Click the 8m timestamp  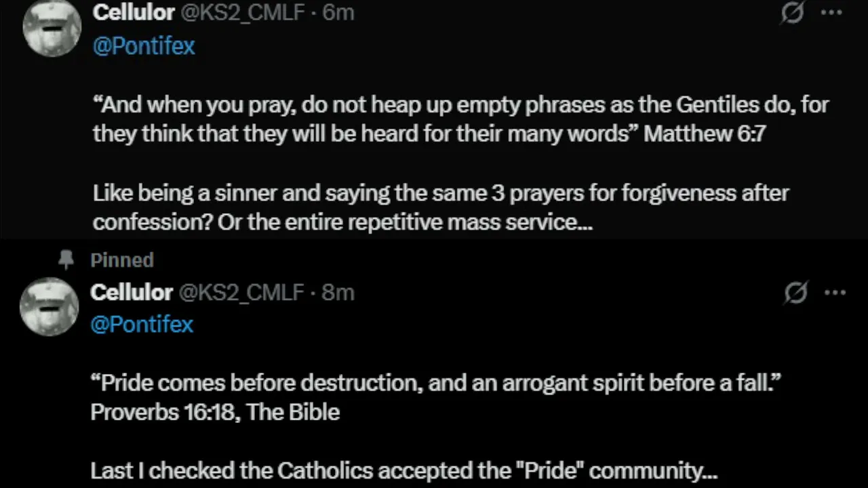tap(338, 292)
